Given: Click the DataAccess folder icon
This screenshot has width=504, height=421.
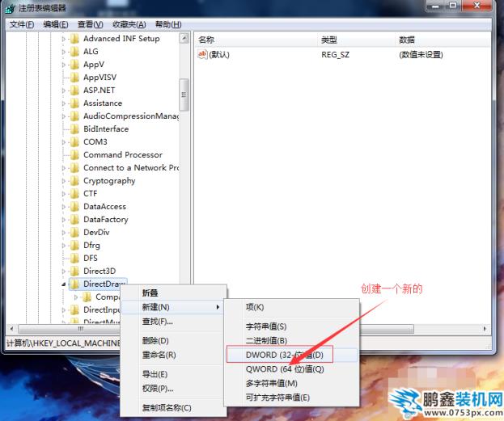Looking at the screenshot, I should [x=74, y=207].
